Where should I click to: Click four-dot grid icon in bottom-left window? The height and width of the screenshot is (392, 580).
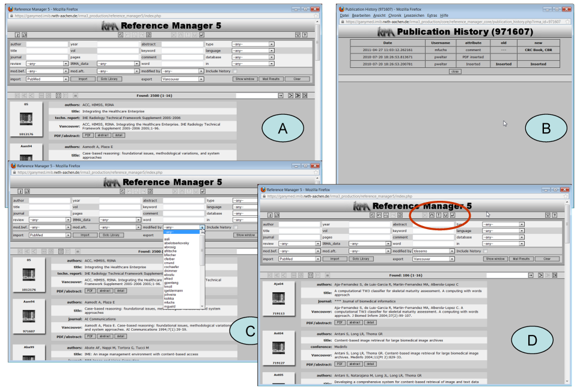click(61, 251)
